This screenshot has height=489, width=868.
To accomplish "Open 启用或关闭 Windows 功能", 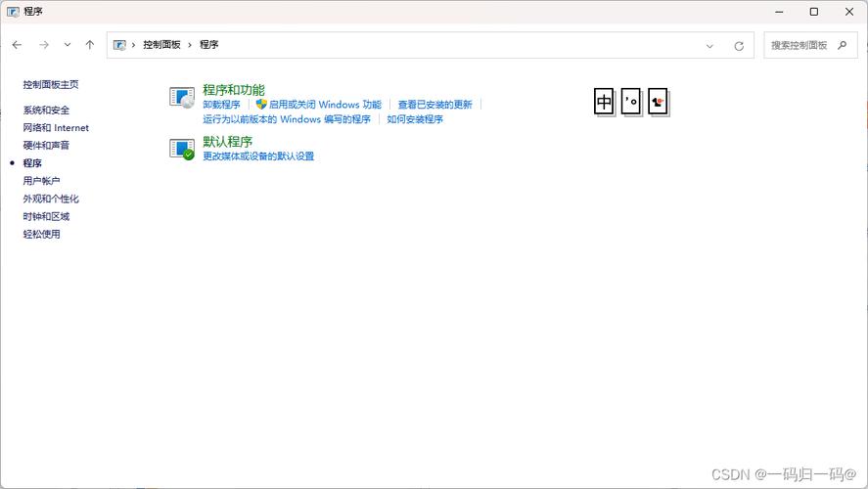I will tap(325, 105).
